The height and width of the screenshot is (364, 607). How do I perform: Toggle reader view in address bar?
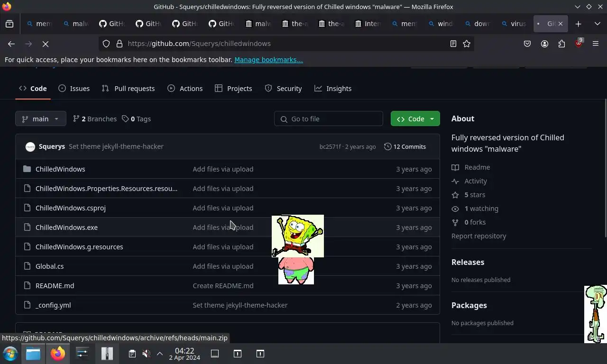(x=453, y=44)
